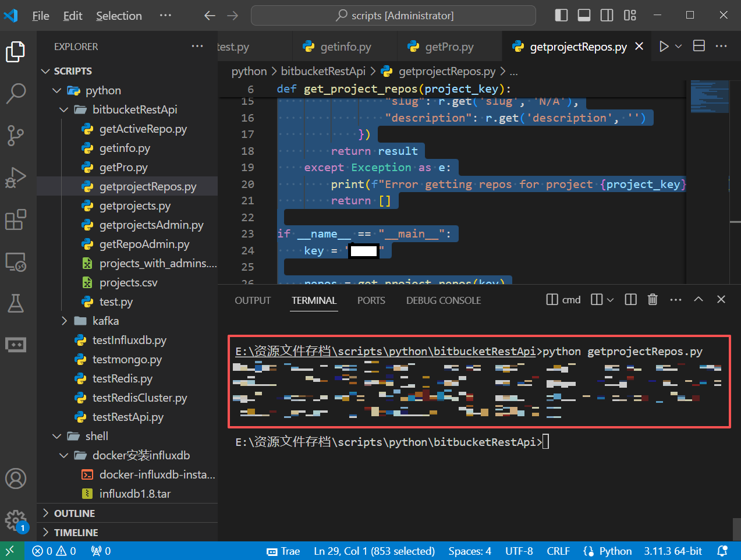Open Run Python File dropdown arrow
This screenshot has height=560, width=741.
[678, 47]
